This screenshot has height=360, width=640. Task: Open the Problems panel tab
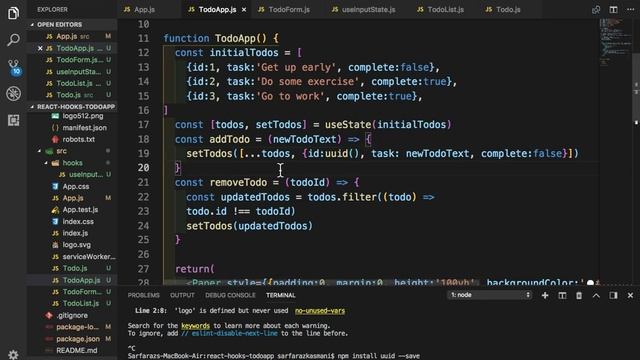pos(143,295)
